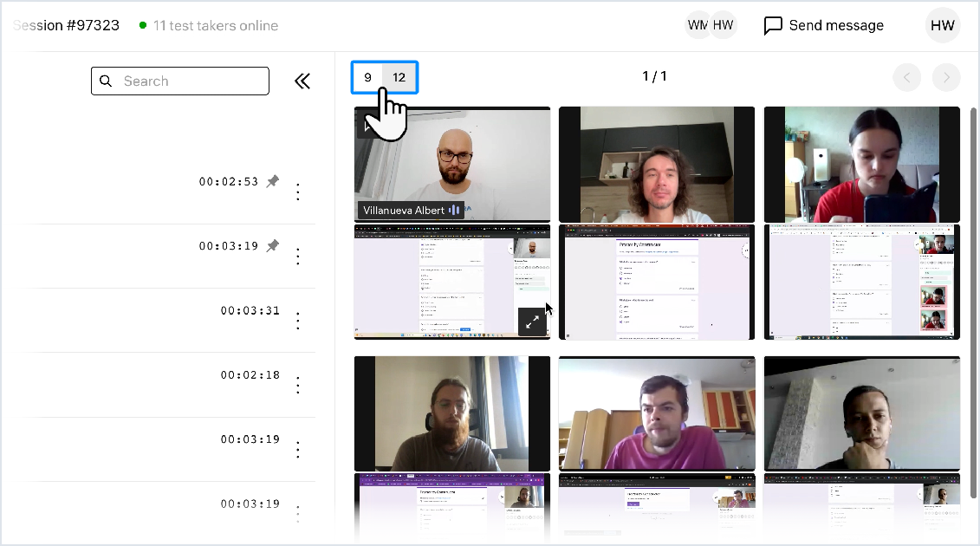980x546 pixels.
Task: Click the WM proctor avatar
Action: (x=698, y=26)
